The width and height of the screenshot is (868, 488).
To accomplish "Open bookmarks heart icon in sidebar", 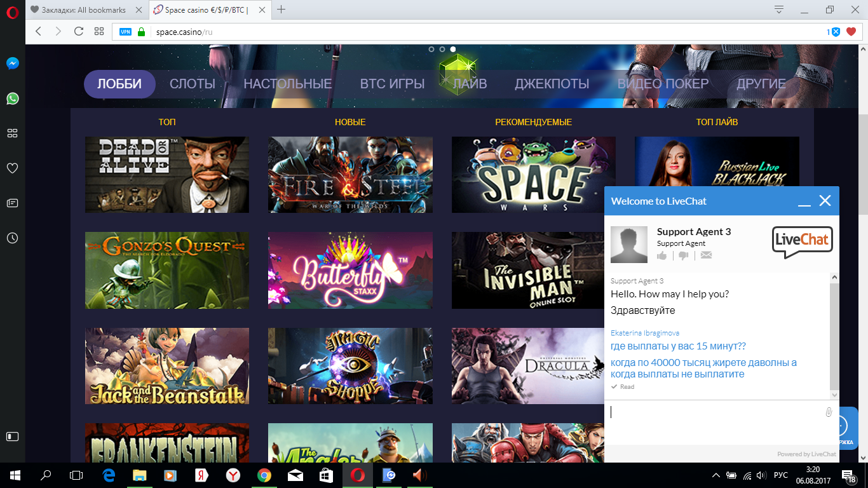I will pos(12,168).
